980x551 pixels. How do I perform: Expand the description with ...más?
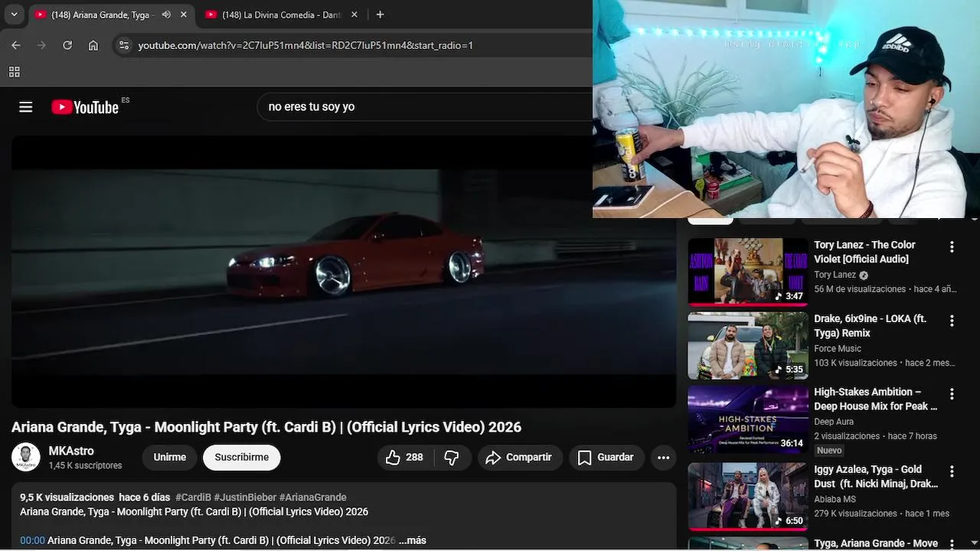click(412, 540)
